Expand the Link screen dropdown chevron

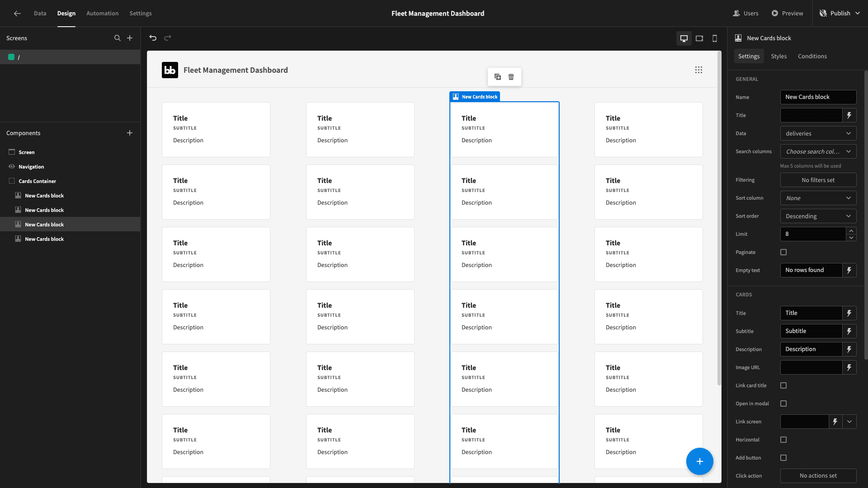(849, 422)
